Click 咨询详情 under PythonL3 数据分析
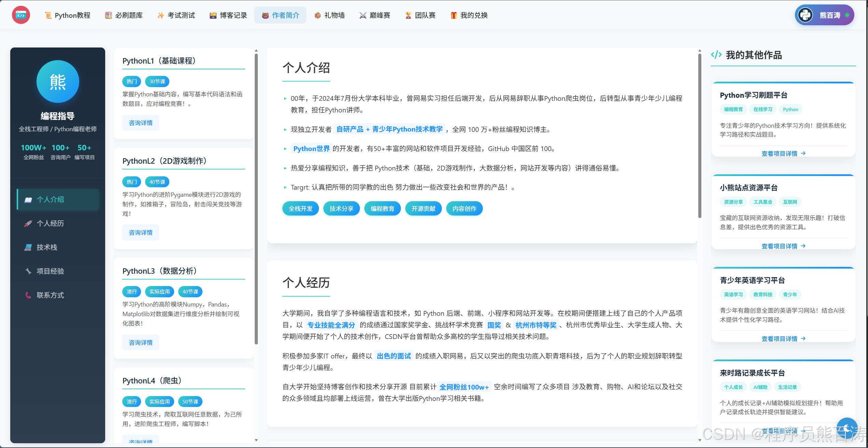868x448 pixels. pyautogui.click(x=141, y=343)
